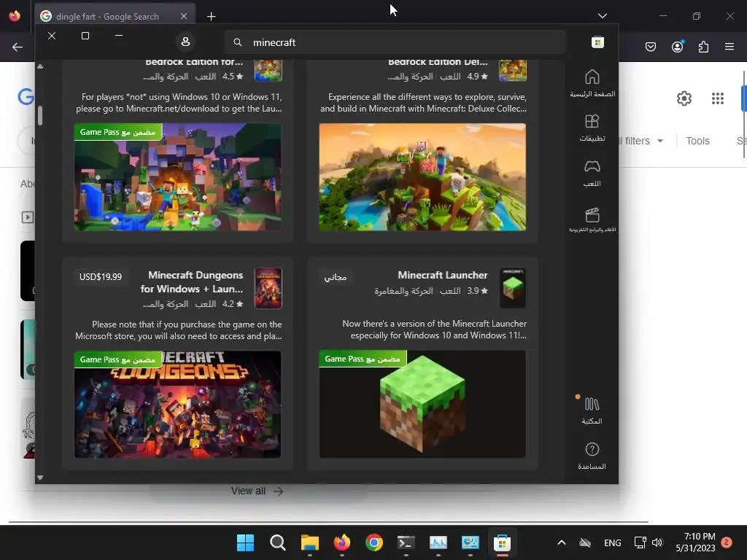Switch to Firefox in taskbar

tap(342, 542)
